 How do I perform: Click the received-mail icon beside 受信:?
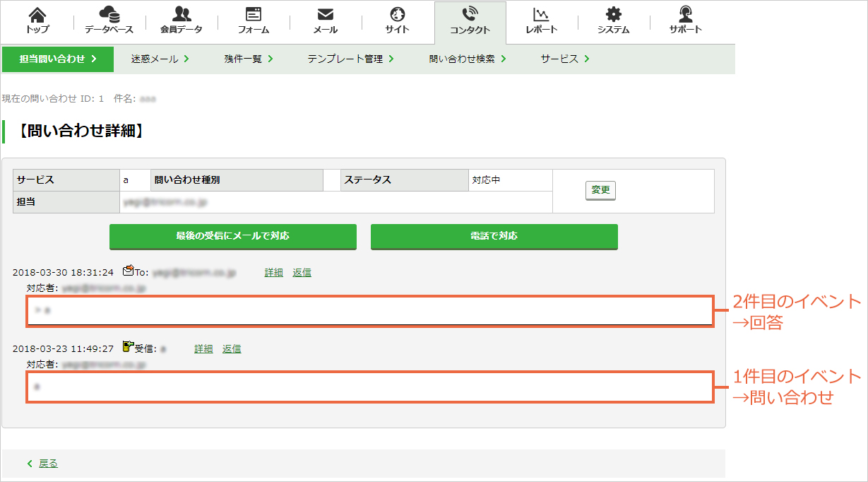(x=129, y=346)
